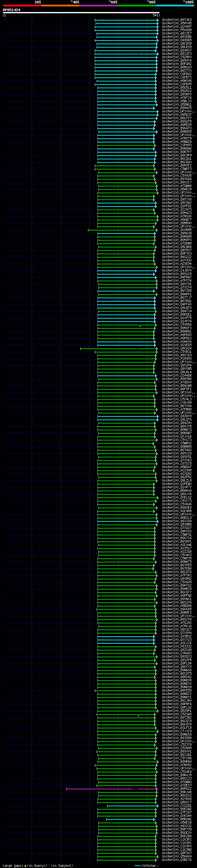Open hit UniRef100_Q9LN66

(177, 247)
